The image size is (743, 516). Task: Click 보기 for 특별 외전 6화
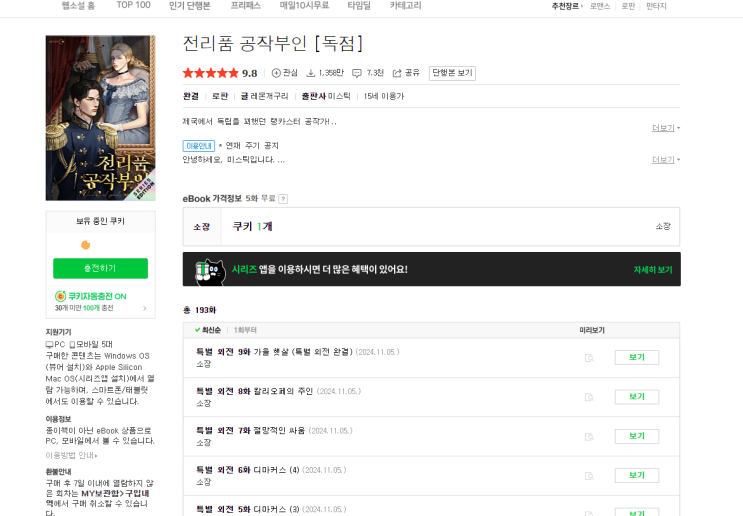coord(637,475)
